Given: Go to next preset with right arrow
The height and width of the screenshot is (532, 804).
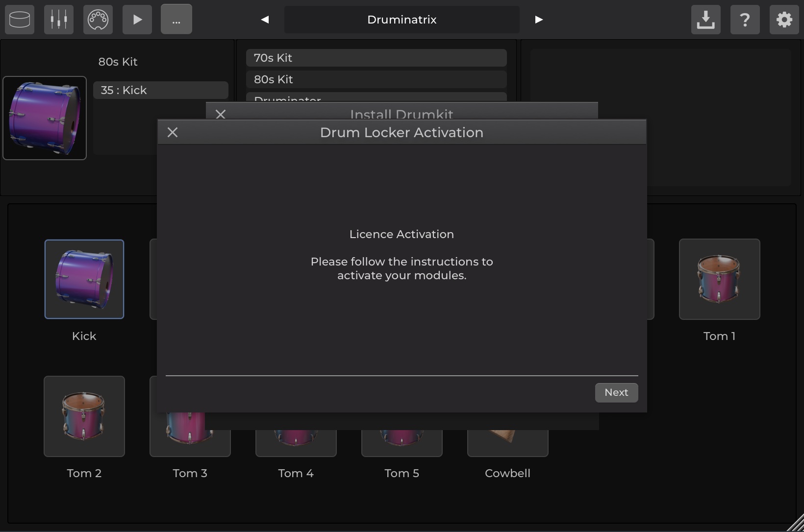Looking at the screenshot, I should (539, 20).
